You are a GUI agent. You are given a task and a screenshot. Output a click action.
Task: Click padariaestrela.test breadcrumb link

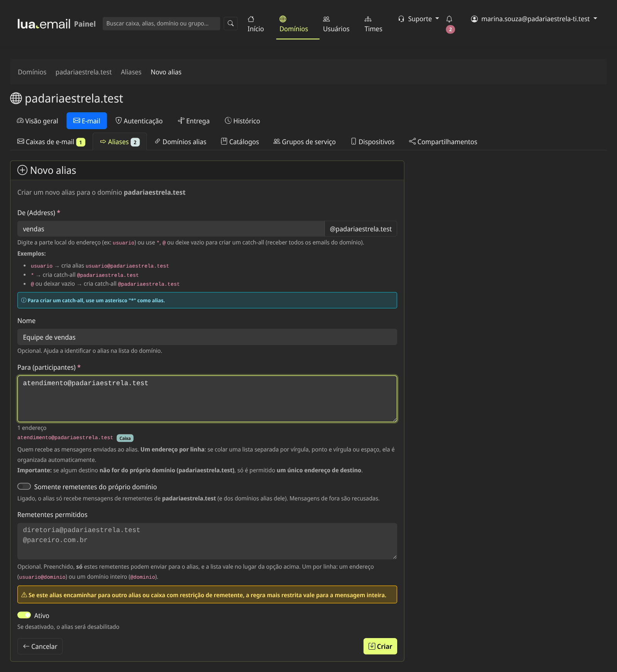pos(84,72)
